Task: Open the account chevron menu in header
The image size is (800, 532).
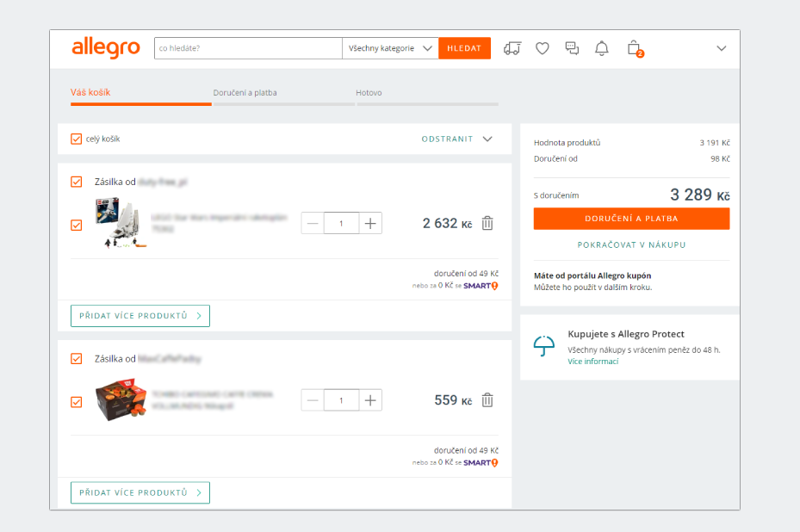Action: click(721, 48)
